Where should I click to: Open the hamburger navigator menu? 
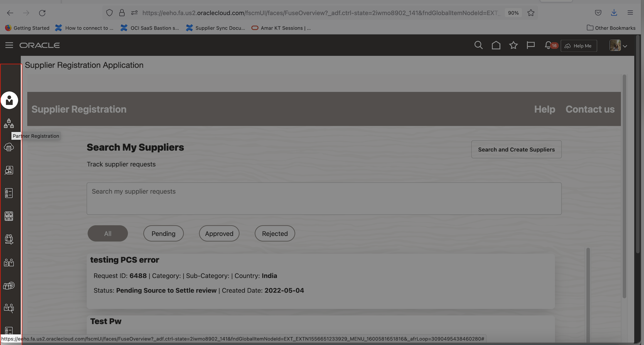pyautogui.click(x=9, y=45)
